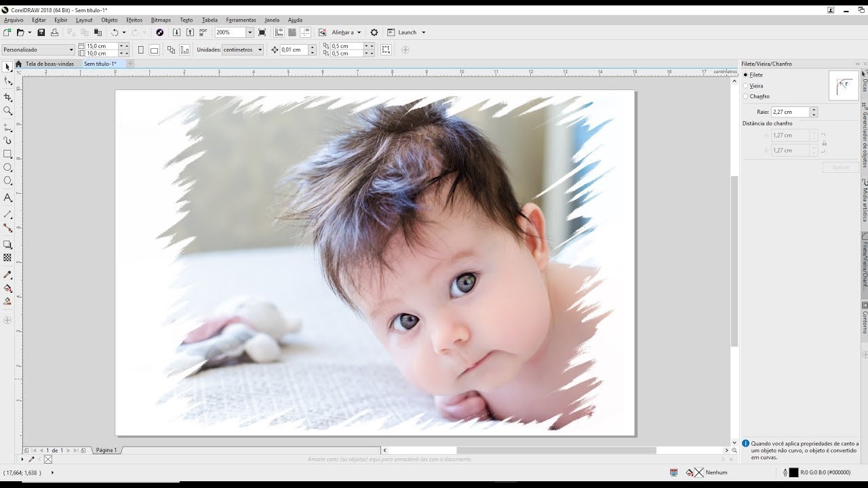Click the Import icon
The height and width of the screenshot is (488, 868).
[176, 33]
